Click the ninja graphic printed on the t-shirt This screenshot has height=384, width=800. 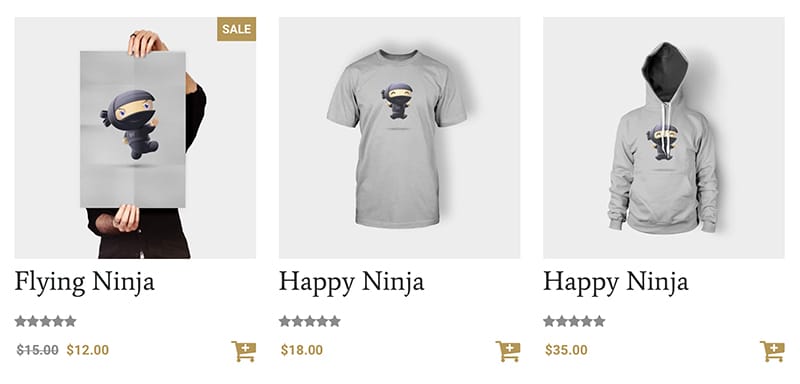(398, 101)
